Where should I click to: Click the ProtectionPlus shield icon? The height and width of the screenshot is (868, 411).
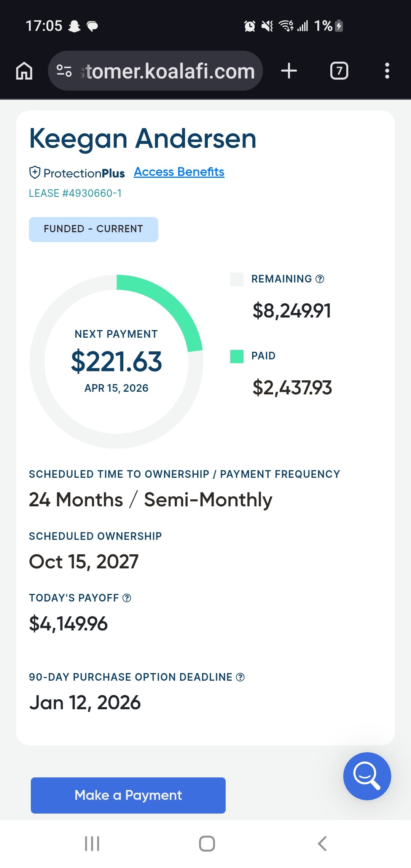pos(35,172)
